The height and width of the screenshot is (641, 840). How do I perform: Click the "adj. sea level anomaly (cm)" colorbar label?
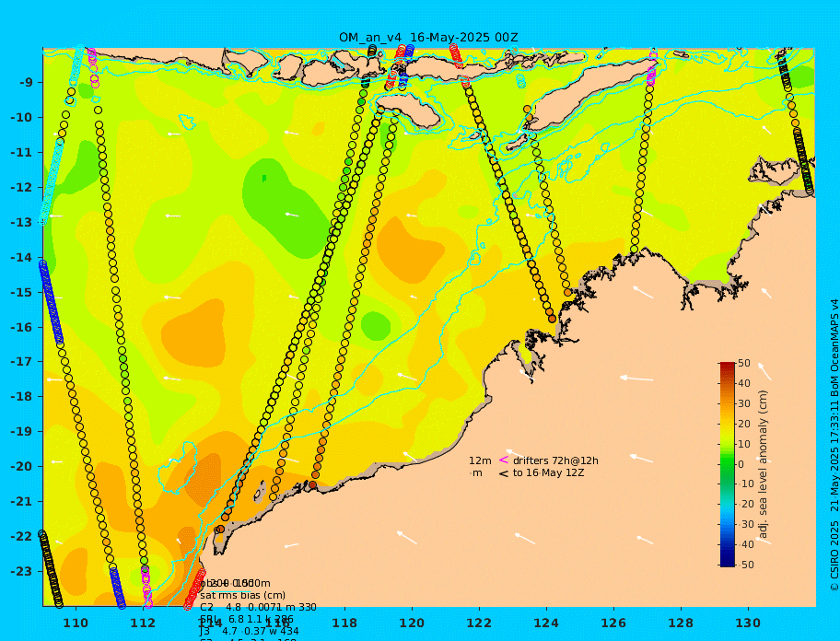[764, 464]
